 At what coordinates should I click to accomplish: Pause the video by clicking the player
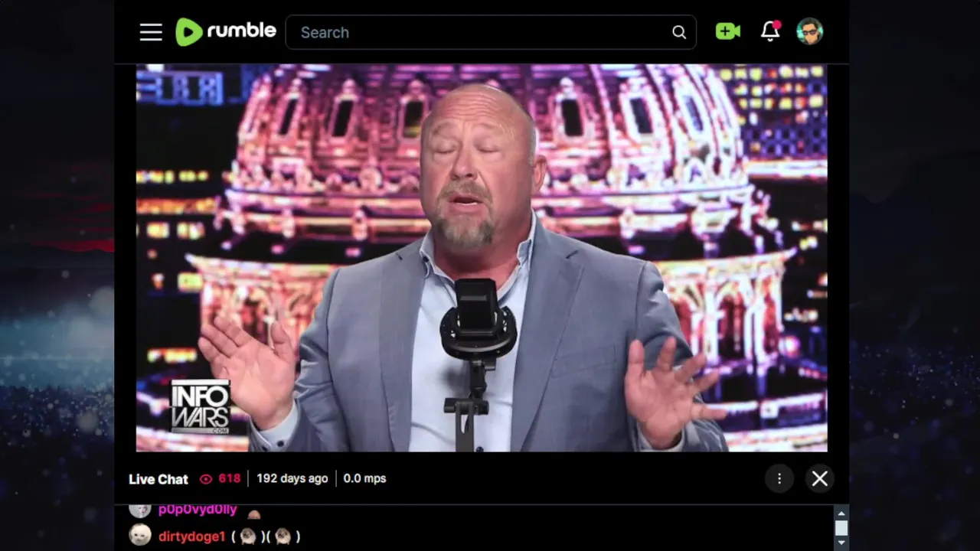click(x=482, y=258)
